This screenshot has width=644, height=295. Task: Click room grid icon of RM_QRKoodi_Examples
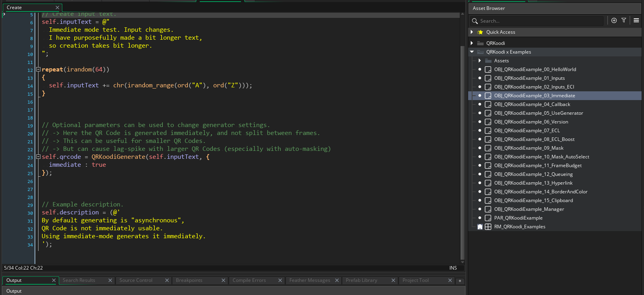tap(488, 227)
